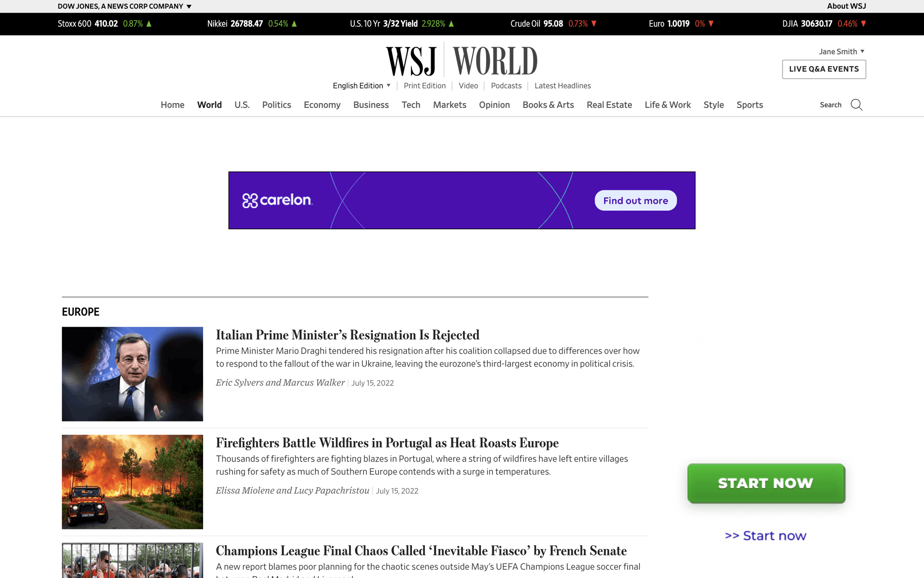Open the Real Estate section

point(609,105)
